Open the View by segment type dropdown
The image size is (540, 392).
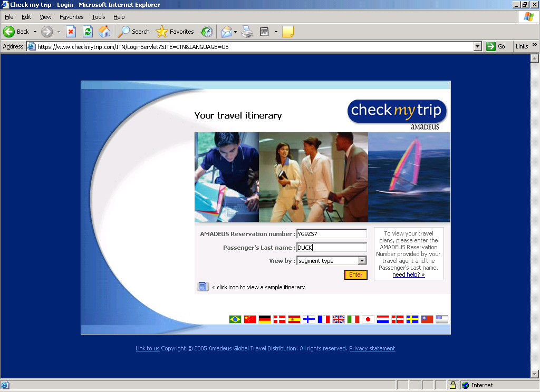[x=331, y=261]
